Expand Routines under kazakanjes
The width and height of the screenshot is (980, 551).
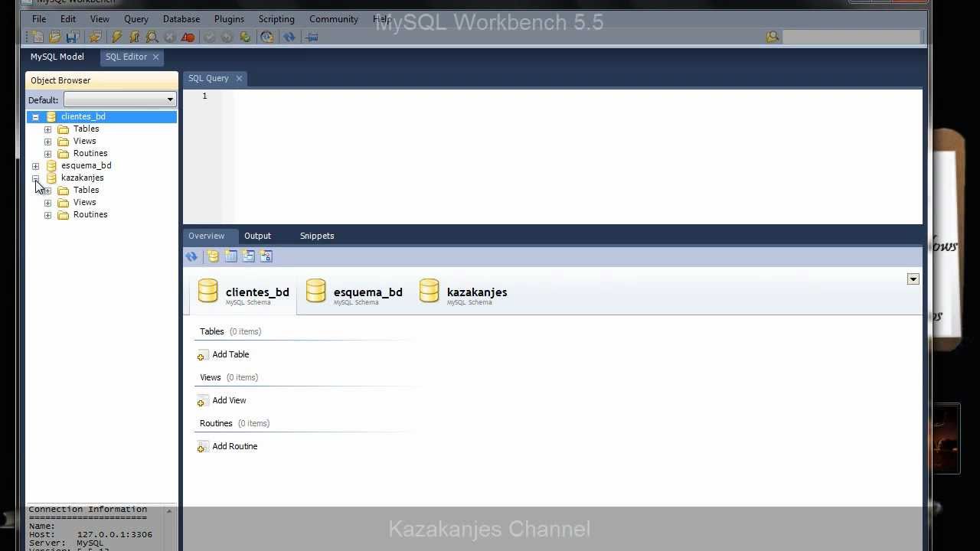(47, 215)
